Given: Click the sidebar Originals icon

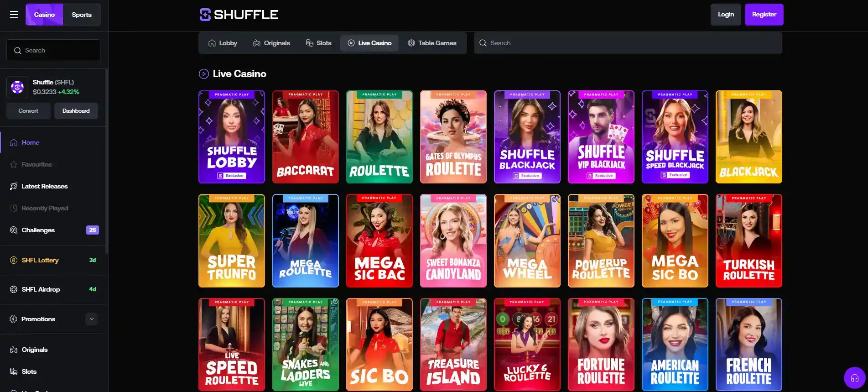Looking at the screenshot, I should pyautogui.click(x=14, y=350).
